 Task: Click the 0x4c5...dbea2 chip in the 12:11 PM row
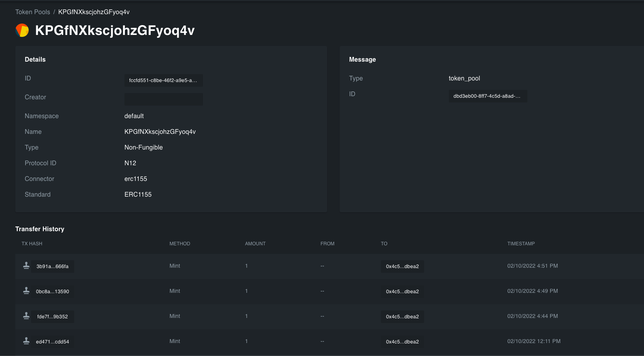[x=402, y=341]
